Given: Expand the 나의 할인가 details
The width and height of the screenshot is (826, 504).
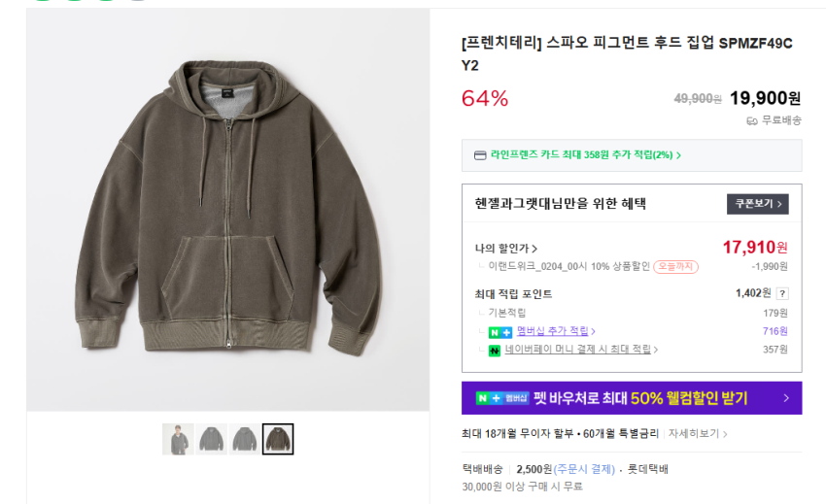Looking at the screenshot, I should (506, 249).
